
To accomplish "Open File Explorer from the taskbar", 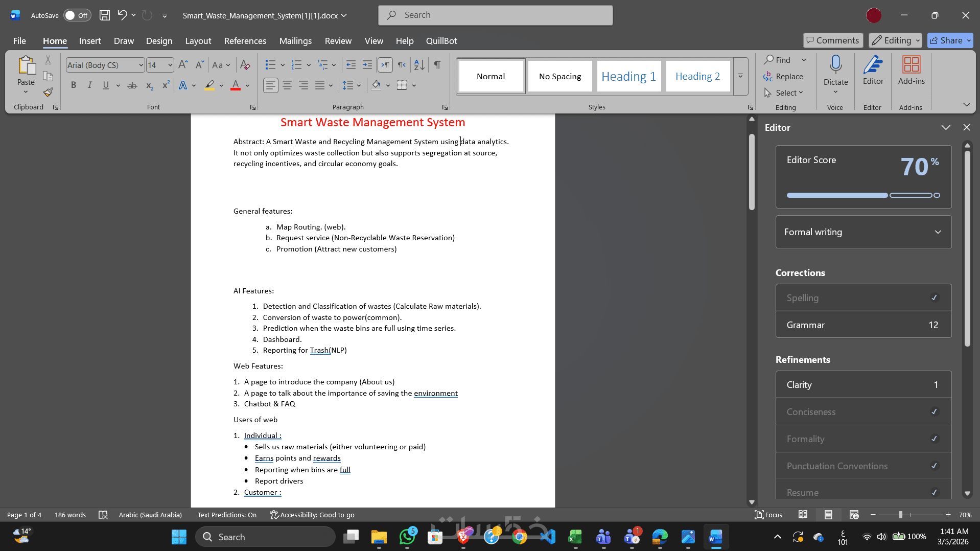I will [x=379, y=537].
